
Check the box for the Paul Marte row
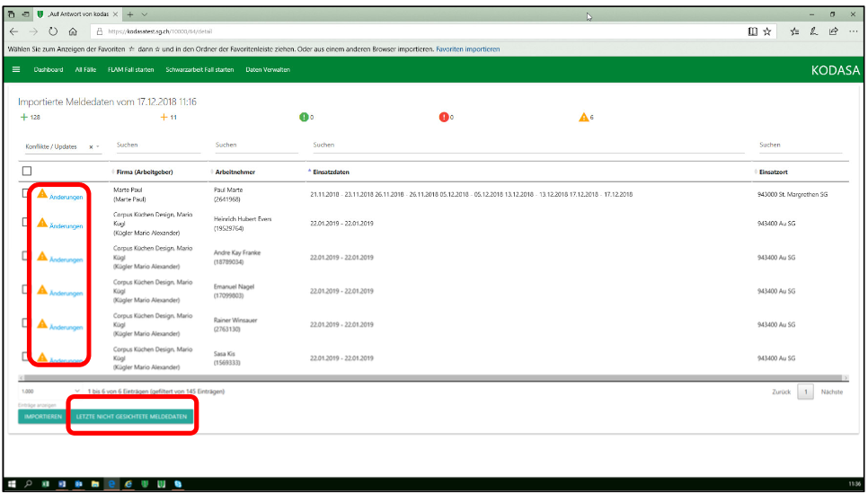pos(26,194)
